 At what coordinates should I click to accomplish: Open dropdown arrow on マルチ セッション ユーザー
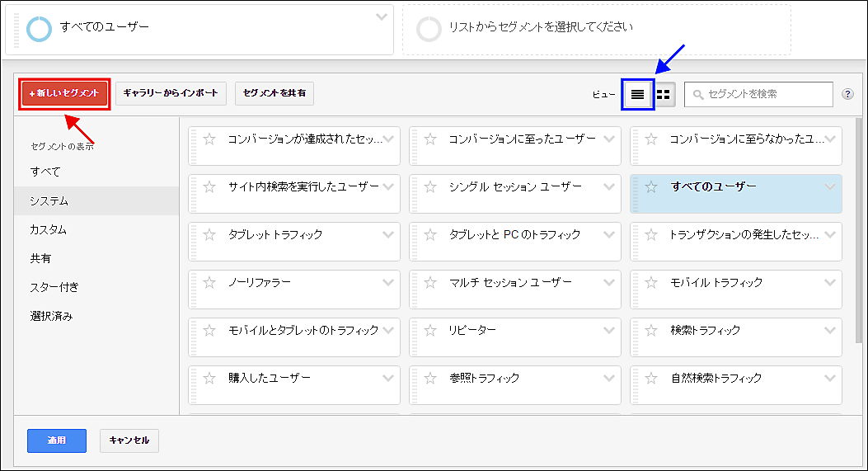pos(609,283)
